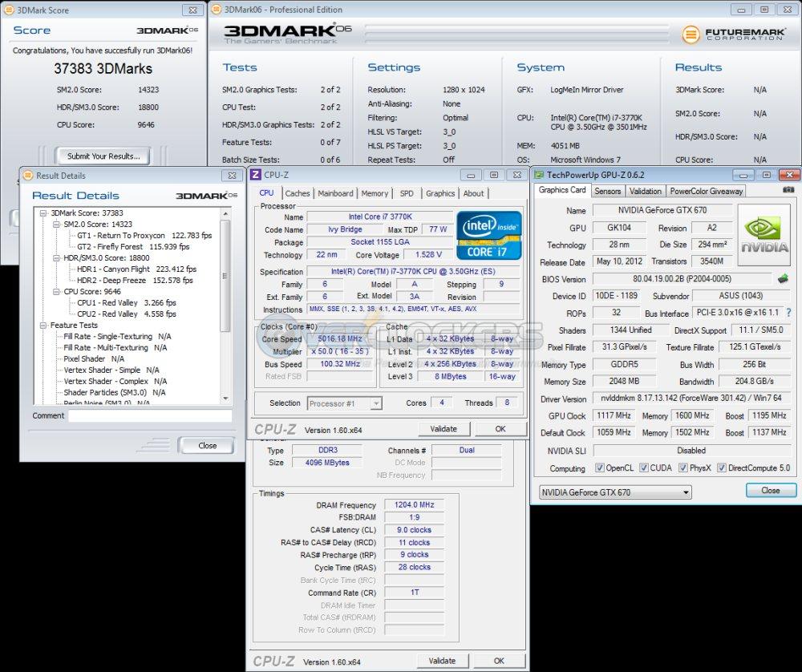Click the Futuremark logo icon
The height and width of the screenshot is (672, 802).
point(691,34)
